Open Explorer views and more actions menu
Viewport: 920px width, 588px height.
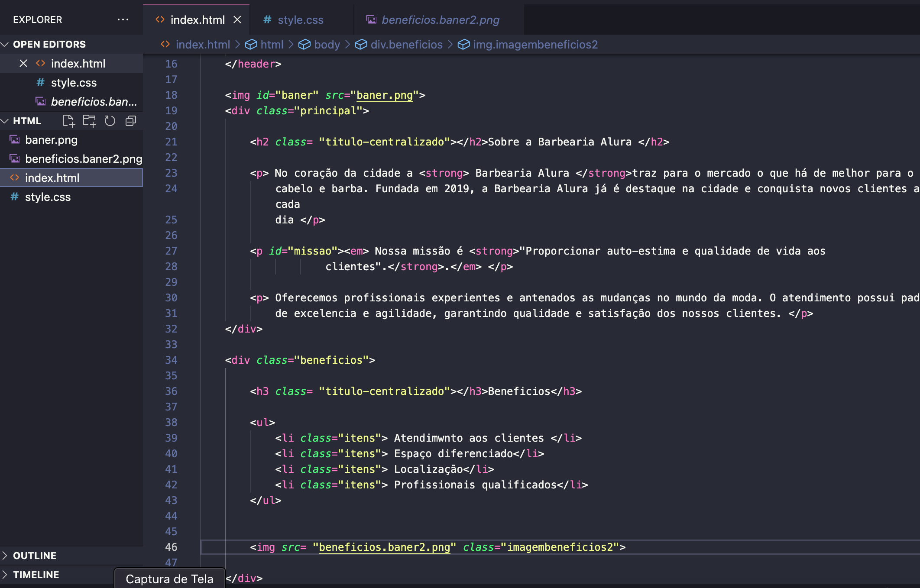[x=123, y=19]
